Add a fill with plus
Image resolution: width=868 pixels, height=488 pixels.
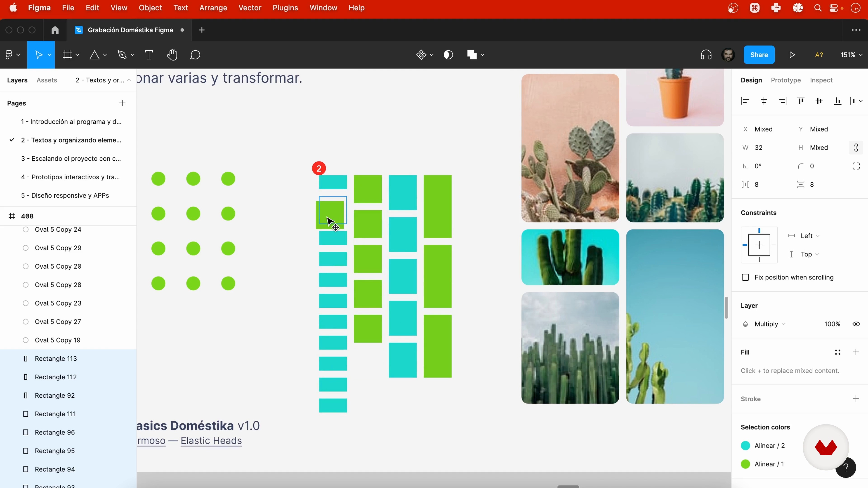coord(856,352)
